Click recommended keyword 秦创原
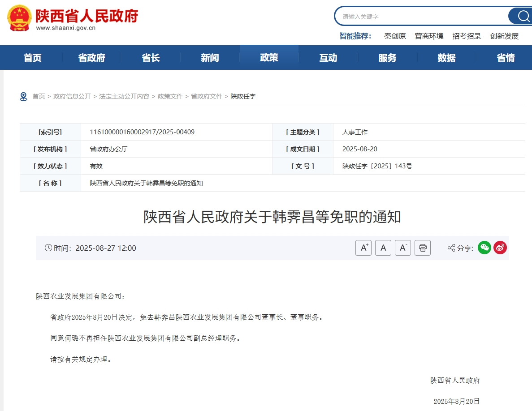The width and height of the screenshot is (532, 411). click(395, 36)
